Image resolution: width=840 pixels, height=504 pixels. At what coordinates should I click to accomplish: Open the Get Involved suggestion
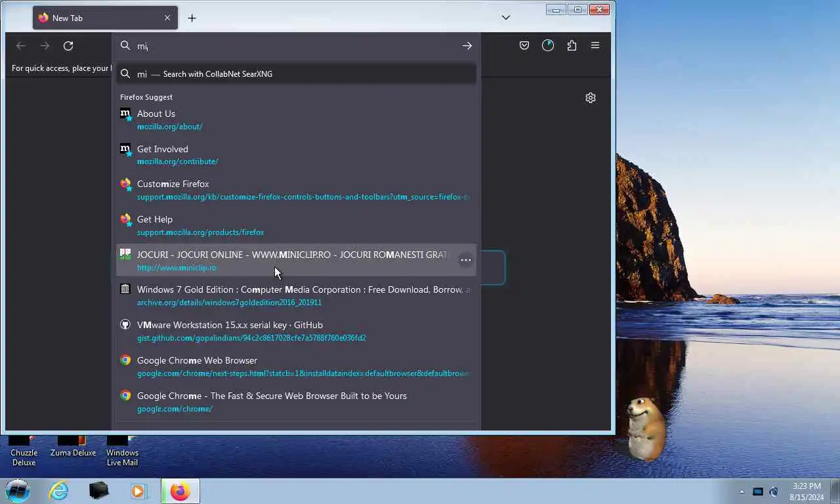(x=296, y=155)
